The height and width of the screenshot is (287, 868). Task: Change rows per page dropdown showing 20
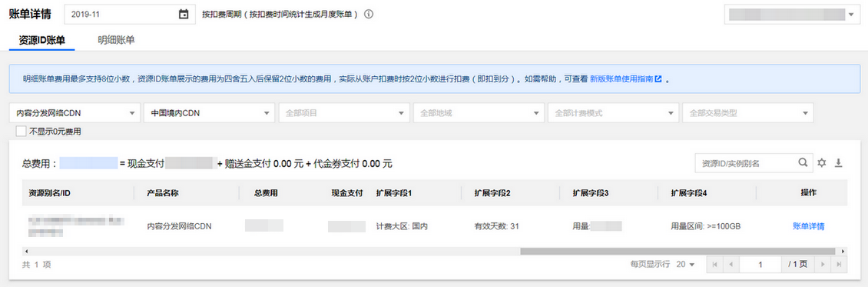coord(685,265)
